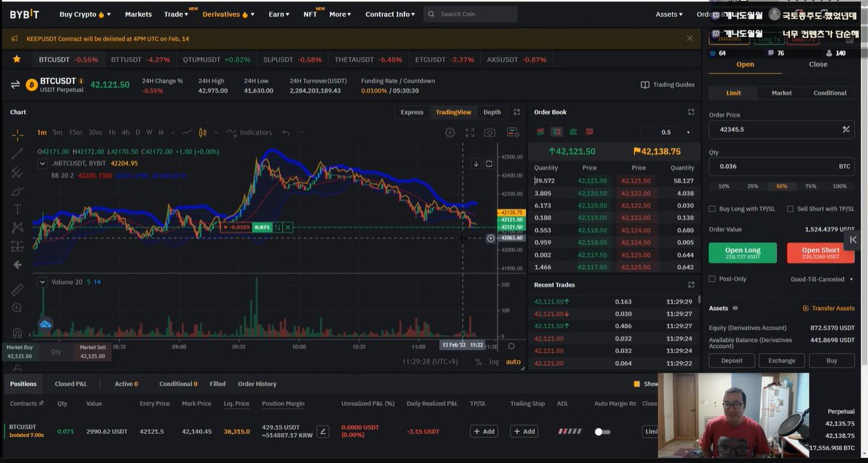Open chart layout properties icon beside the camera
Viewport: 868px width, 463px height.
coord(513,132)
